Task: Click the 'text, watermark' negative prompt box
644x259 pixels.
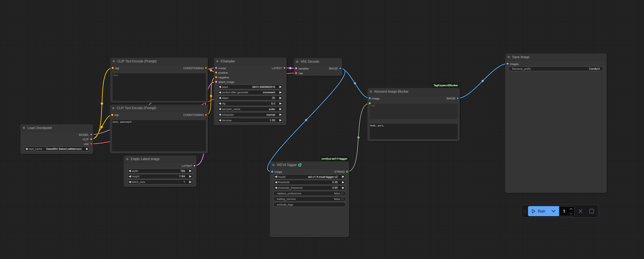Action: [x=159, y=136]
